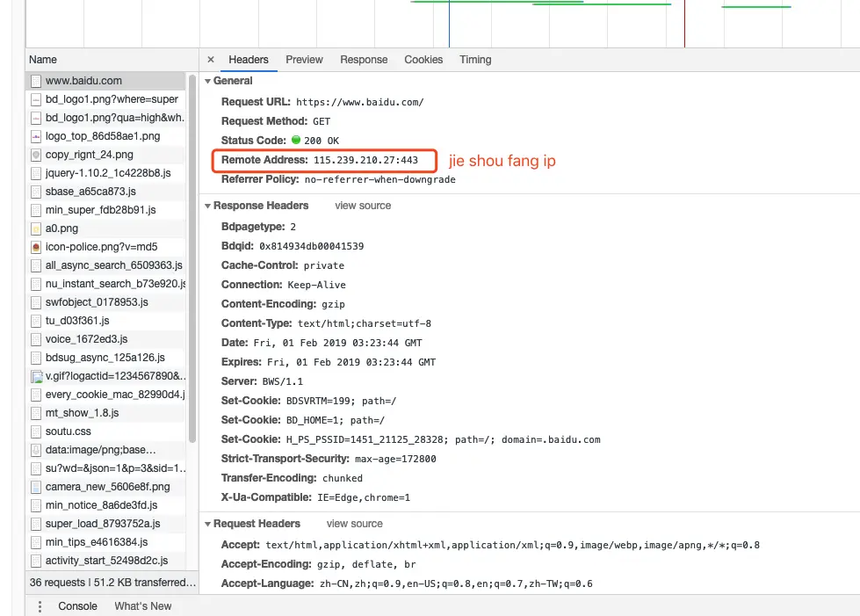The image size is (860, 616).
Task: Click the yellow icon beside a0.png
Action: 36,228
